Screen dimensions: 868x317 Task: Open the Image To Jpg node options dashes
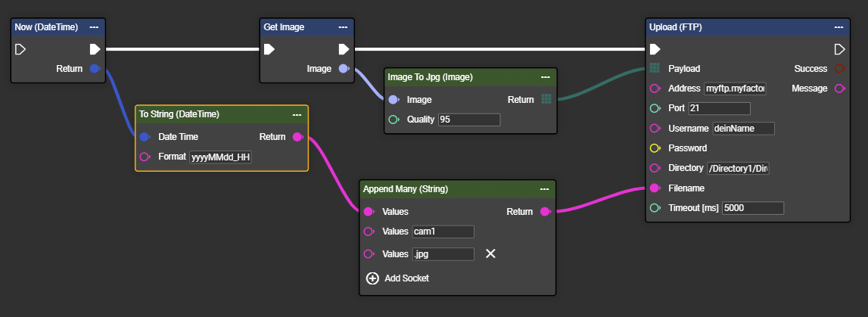pyautogui.click(x=545, y=77)
